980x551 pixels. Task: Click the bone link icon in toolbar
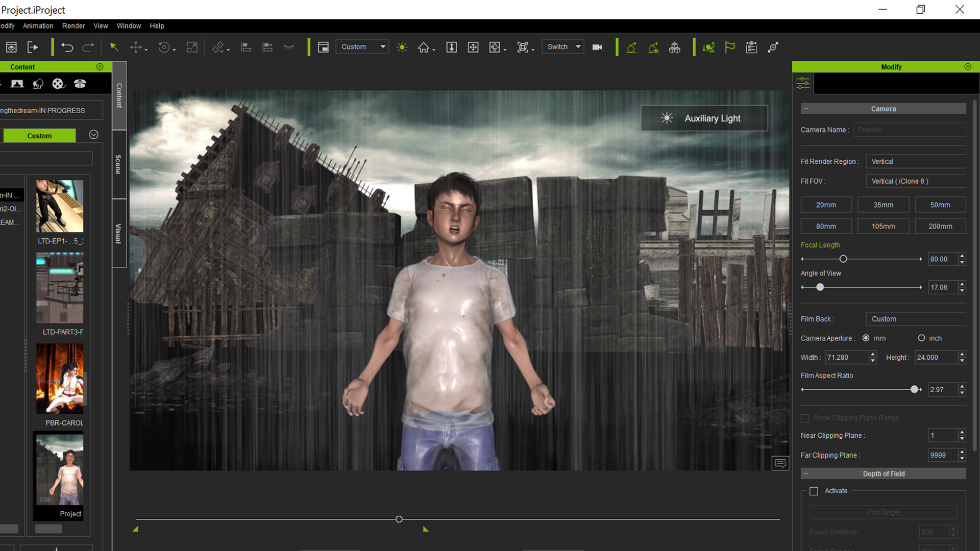click(773, 47)
